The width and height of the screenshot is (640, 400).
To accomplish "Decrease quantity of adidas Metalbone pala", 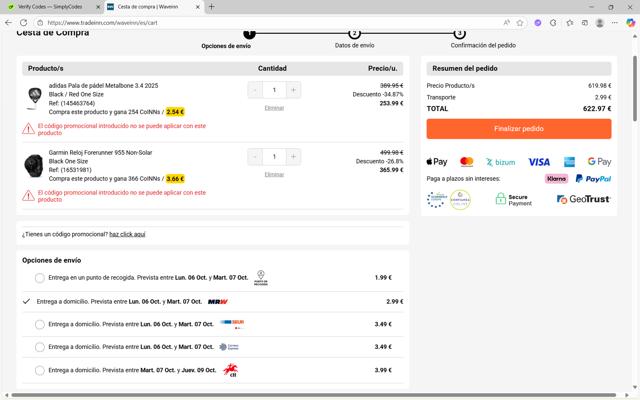I will tap(255, 90).
